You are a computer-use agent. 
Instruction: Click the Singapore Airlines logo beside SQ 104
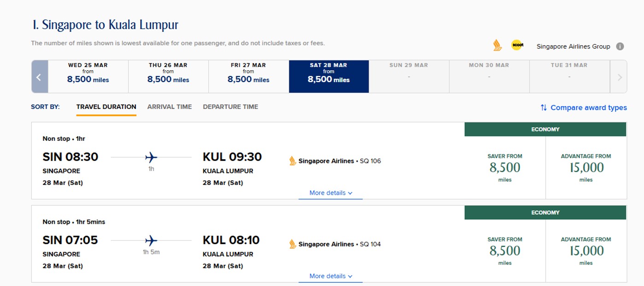point(293,244)
